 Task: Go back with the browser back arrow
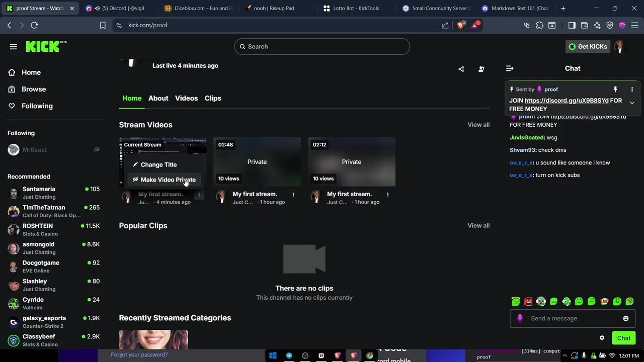[x=9, y=25]
